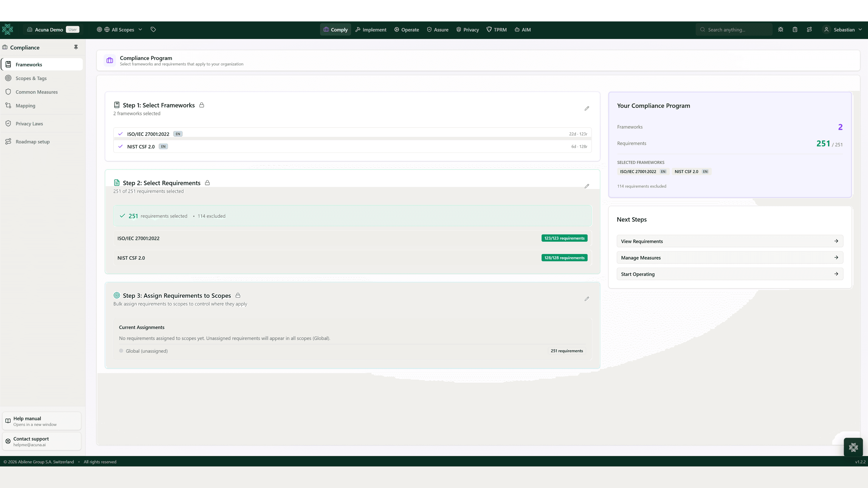Image resolution: width=868 pixels, height=488 pixels.
Task: Toggle the NIST CSF 2.0 framework checkmark
Action: pos(120,146)
